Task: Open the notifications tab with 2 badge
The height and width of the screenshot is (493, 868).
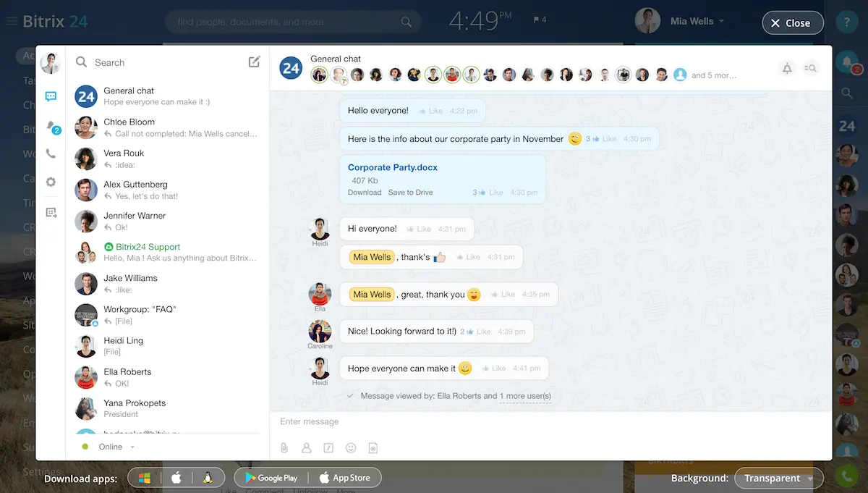Action: click(x=51, y=126)
